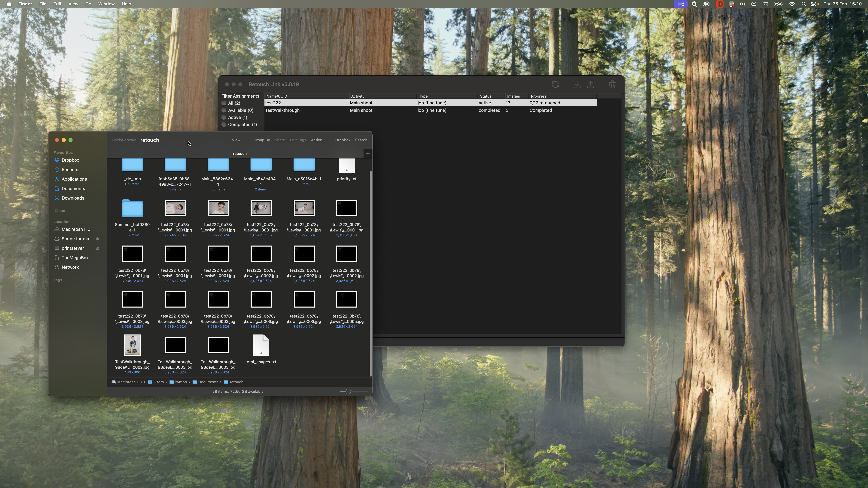Select the All (2) filter radio button
The height and width of the screenshot is (488, 868).
tap(224, 103)
